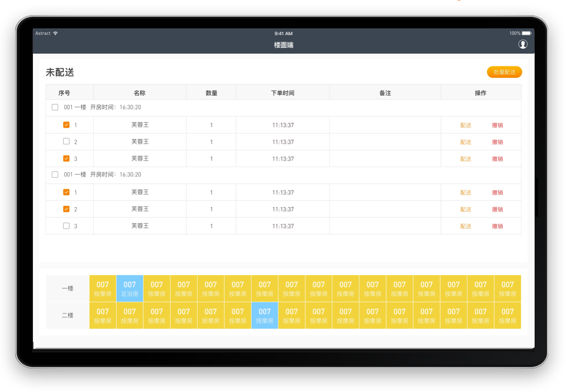Click the 批量配送 button
The height and width of the screenshot is (392, 566).
pos(504,72)
